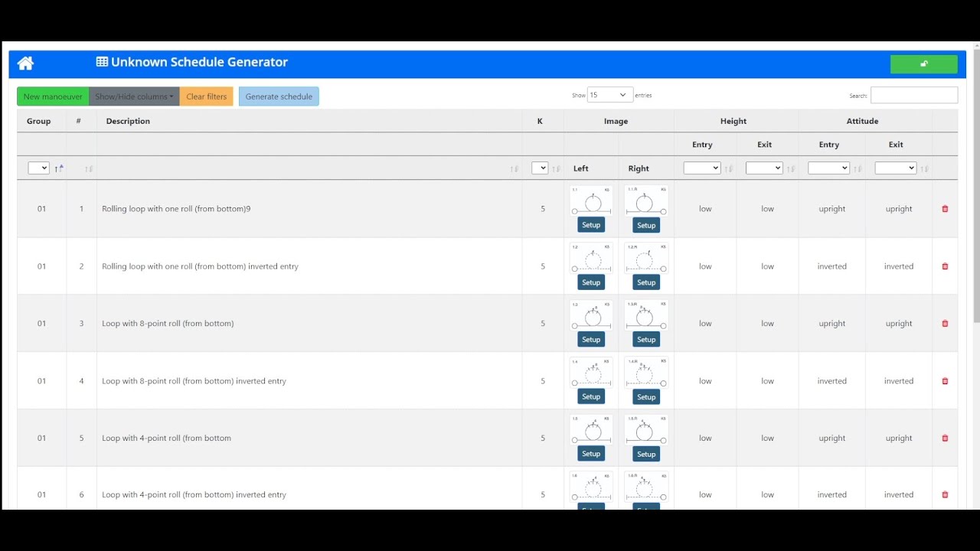Click Setup under left image, row 5
The image size is (980, 551).
pyautogui.click(x=591, y=454)
